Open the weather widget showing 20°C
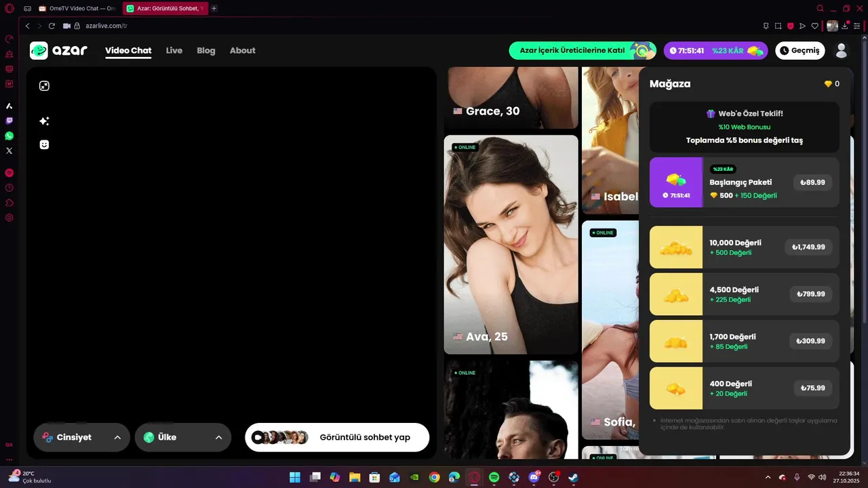The image size is (868, 488). 30,477
